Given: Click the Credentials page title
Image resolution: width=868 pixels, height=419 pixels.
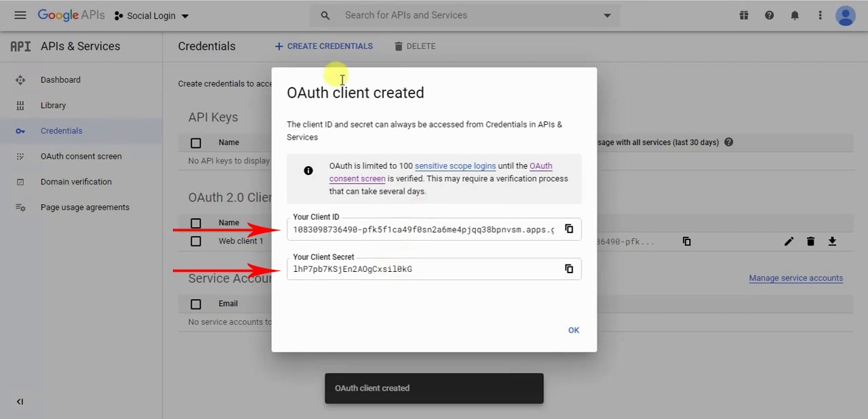Looking at the screenshot, I should [207, 46].
